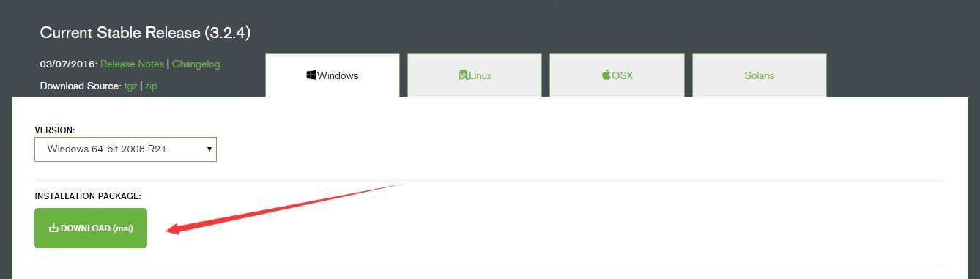The image size is (980, 279).
Task: Click the Apple logo icon in OSX tab
Action: tap(606, 75)
